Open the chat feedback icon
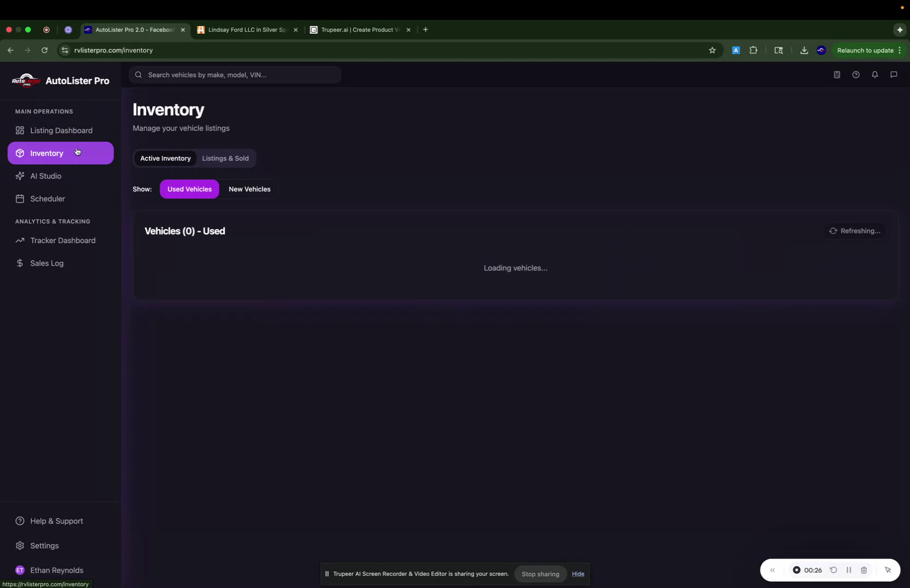This screenshot has width=910, height=588. click(894, 75)
